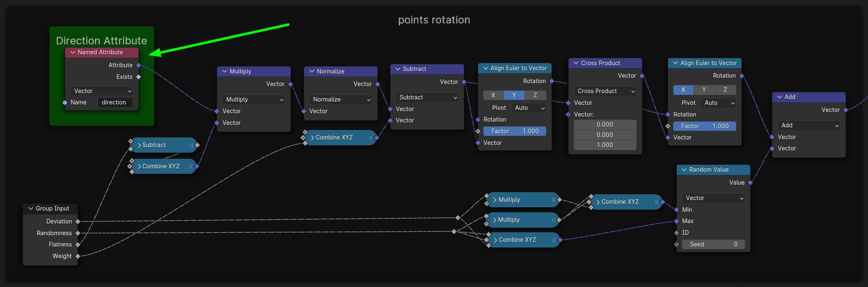Collapse the top Multiply node header

point(225,71)
